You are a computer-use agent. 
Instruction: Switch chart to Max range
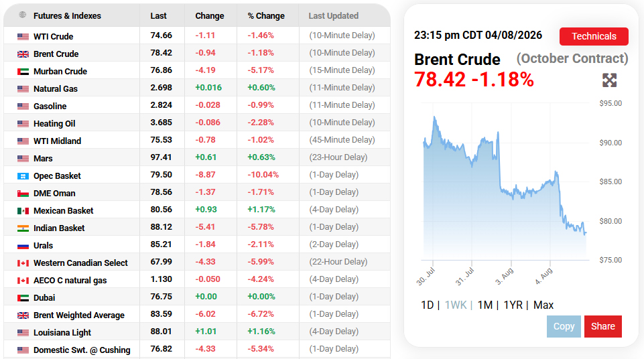click(x=543, y=305)
